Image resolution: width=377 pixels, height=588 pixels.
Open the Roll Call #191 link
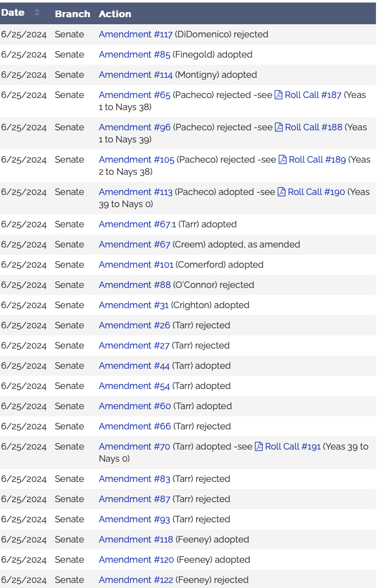pyautogui.click(x=293, y=447)
